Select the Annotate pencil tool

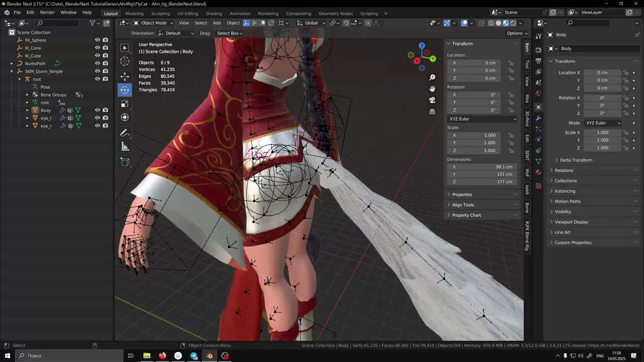point(125,133)
